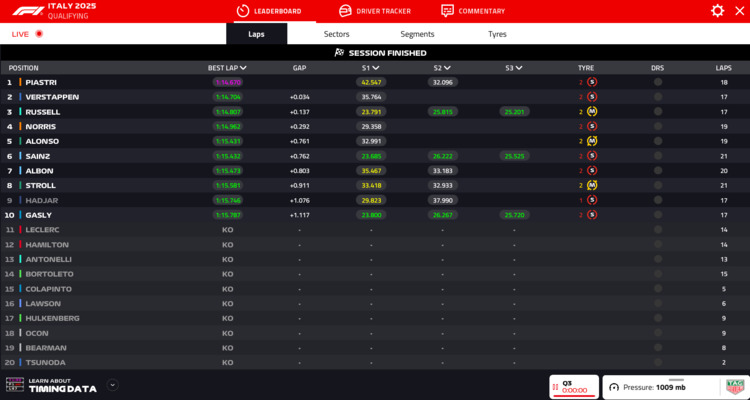Sort by Best Lap dropdown arrow
This screenshot has height=400, width=750.
click(x=243, y=68)
